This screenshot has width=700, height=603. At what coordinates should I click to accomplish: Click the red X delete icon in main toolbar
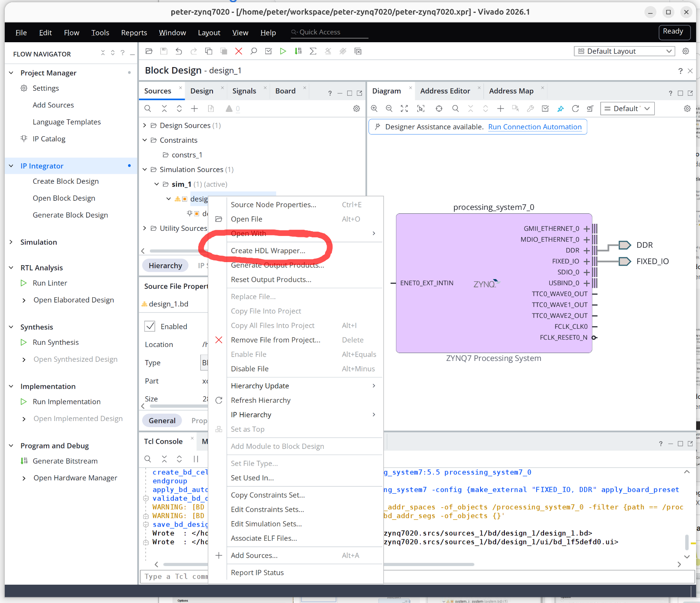(x=239, y=51)
